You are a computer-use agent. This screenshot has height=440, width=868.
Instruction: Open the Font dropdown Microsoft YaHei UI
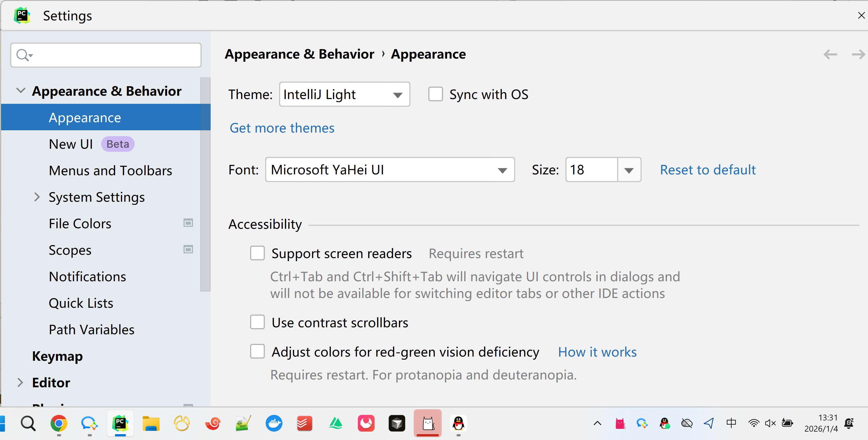click(390, 170)
